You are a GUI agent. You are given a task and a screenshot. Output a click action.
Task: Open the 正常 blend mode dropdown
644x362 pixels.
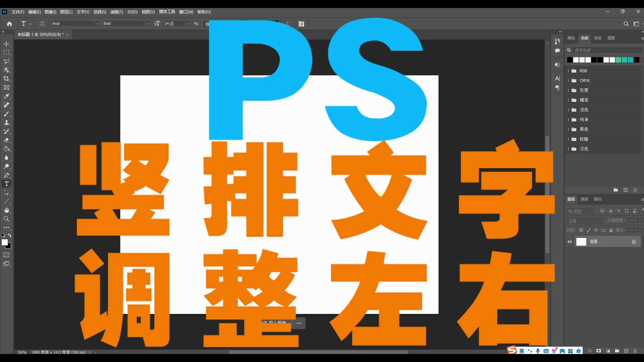point(585,221)
